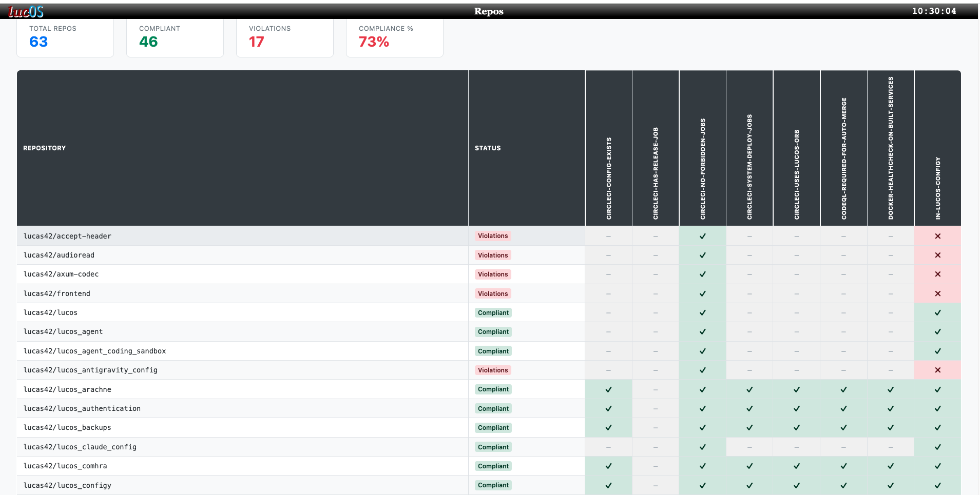Click the Compliant badge for lucas42/lucos_agent_coding_sandbox
Viewport: 980px width, 495px height.
492,351
